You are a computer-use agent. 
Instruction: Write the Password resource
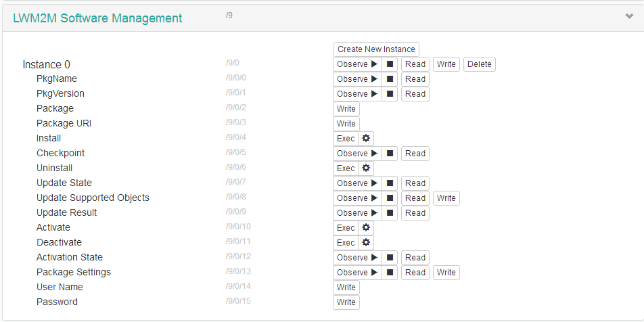tap(346, 302)
